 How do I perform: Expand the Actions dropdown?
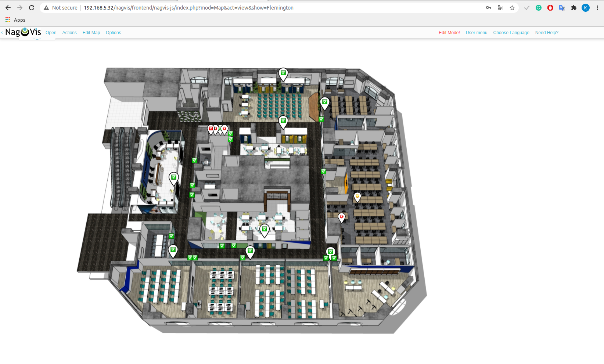pyautogui.click(x=69, y=33)
